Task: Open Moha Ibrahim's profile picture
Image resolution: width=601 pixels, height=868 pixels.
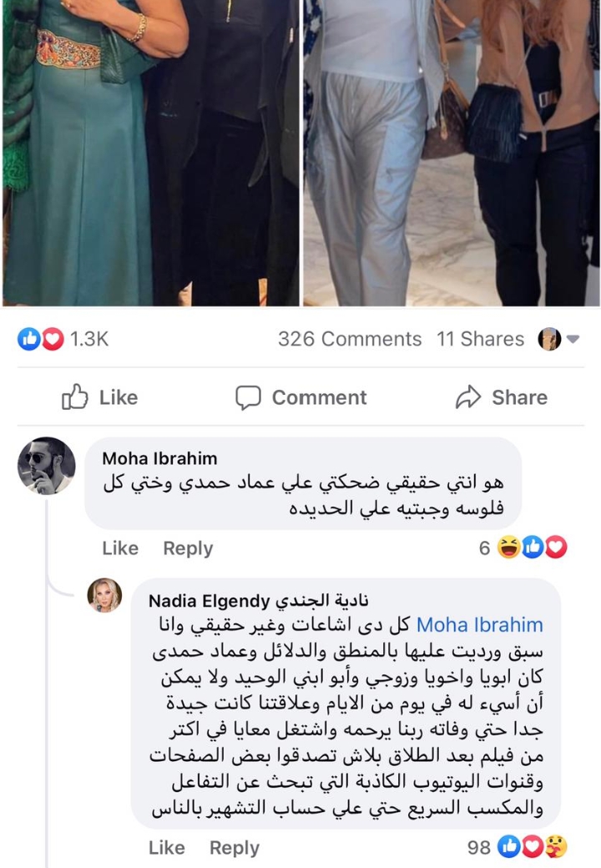Action: pos(47,466)
